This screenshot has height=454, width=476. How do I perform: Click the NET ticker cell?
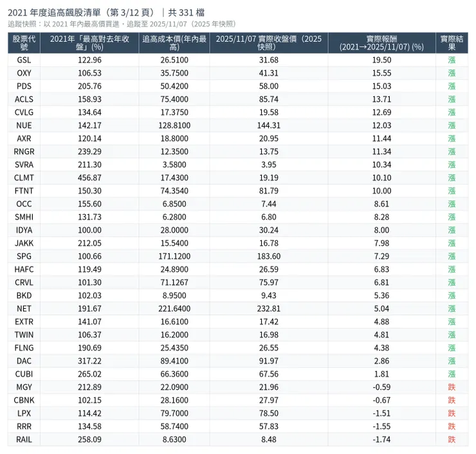[x=24, y=309]
